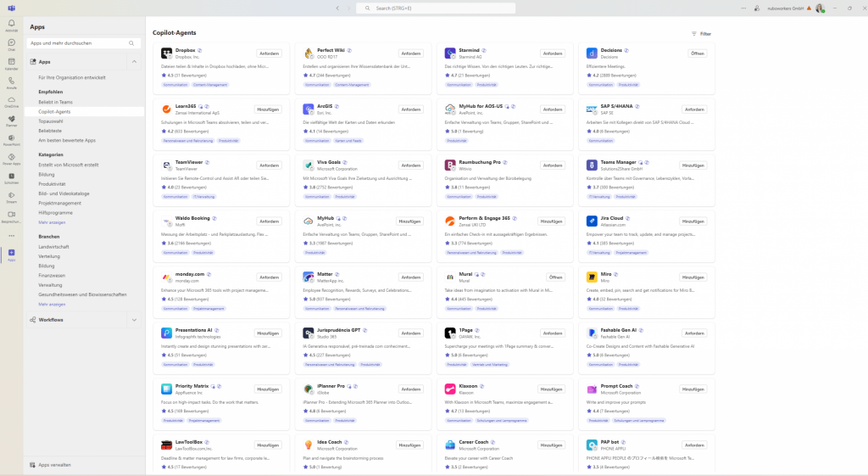
Task: Open the Aktivität bell icon in left rail
Action: coord(11,25)
